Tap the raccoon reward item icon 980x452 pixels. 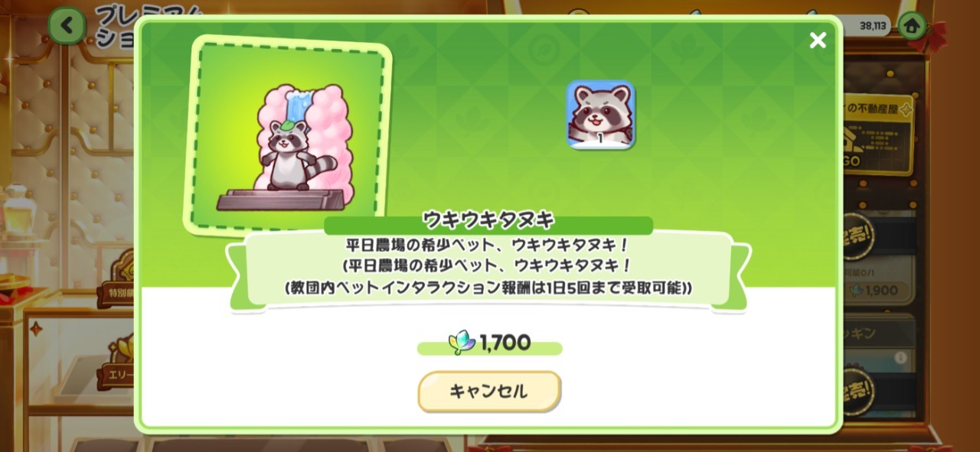[600, 115]
